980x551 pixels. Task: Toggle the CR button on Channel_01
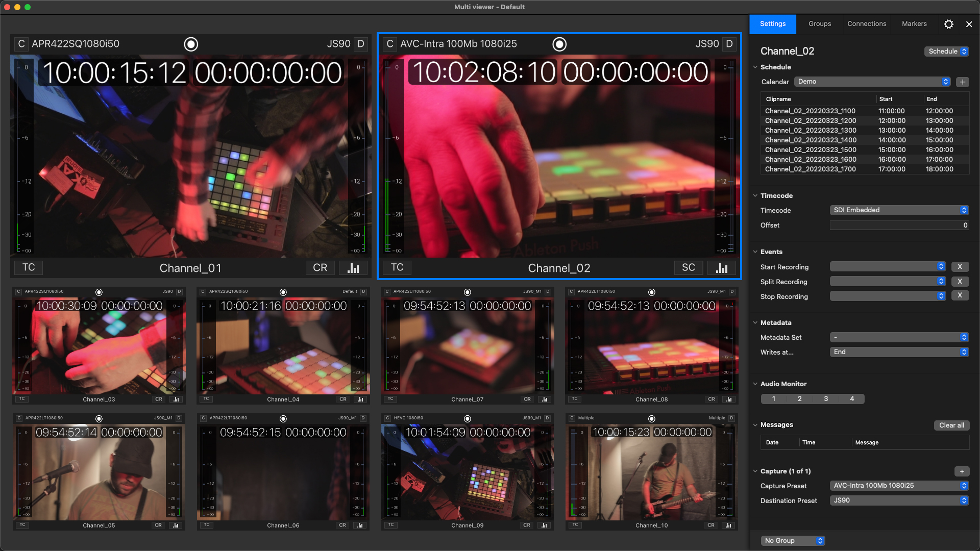tap(320, 268)
